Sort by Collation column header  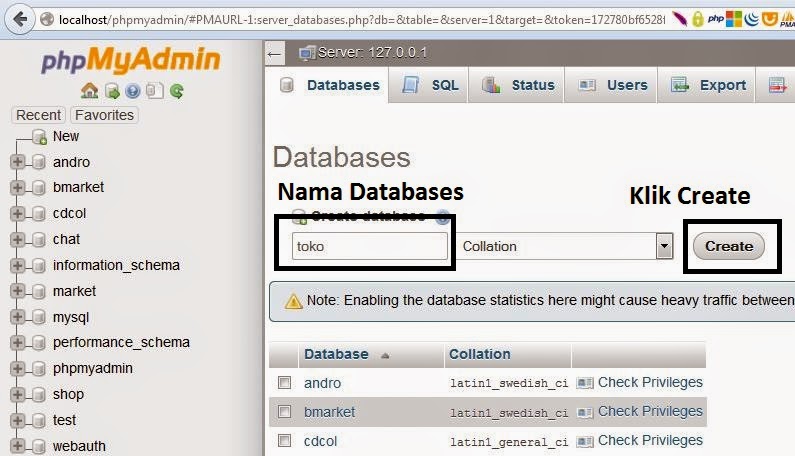tap(480, 354)
